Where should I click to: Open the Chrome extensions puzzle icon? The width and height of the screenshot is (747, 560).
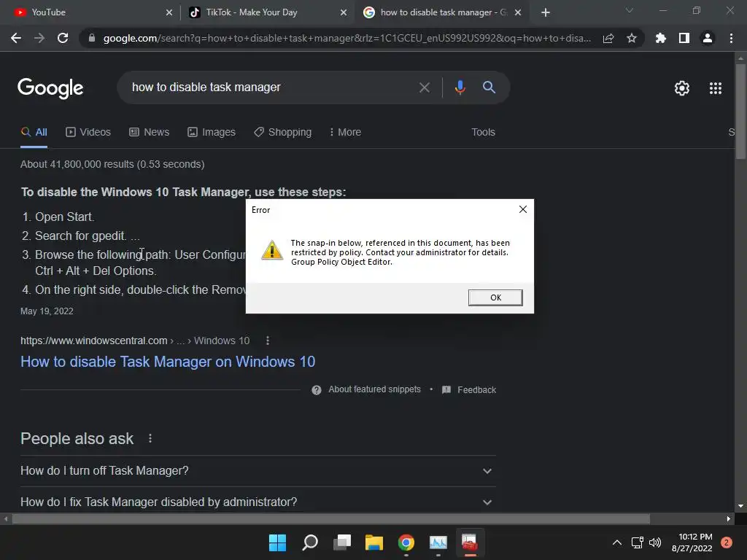(660, 38)
